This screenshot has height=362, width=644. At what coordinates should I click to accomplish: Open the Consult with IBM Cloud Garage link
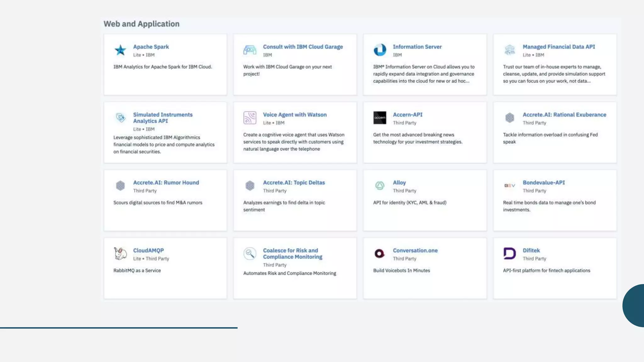(x=303, y=47)
